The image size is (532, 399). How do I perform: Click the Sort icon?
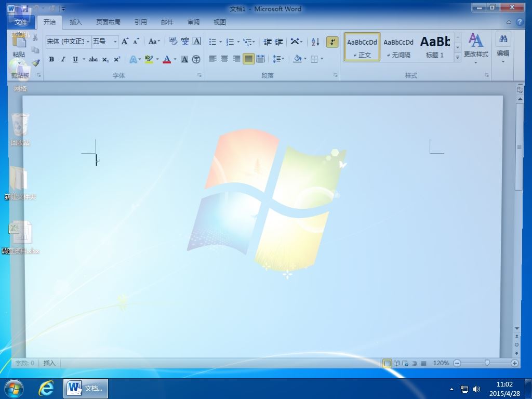[x=315, y=42]
